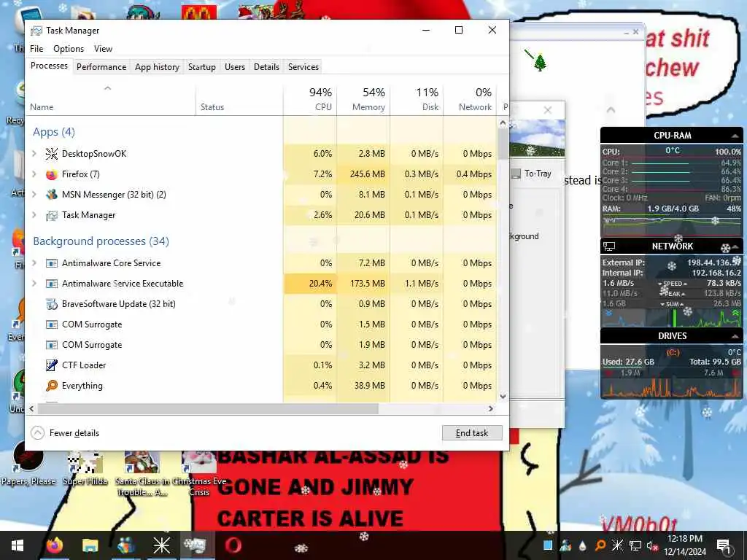Click the DesktopSnowOK snowflake tray icon
The image size is (747, 560).
tap(617, 545)
